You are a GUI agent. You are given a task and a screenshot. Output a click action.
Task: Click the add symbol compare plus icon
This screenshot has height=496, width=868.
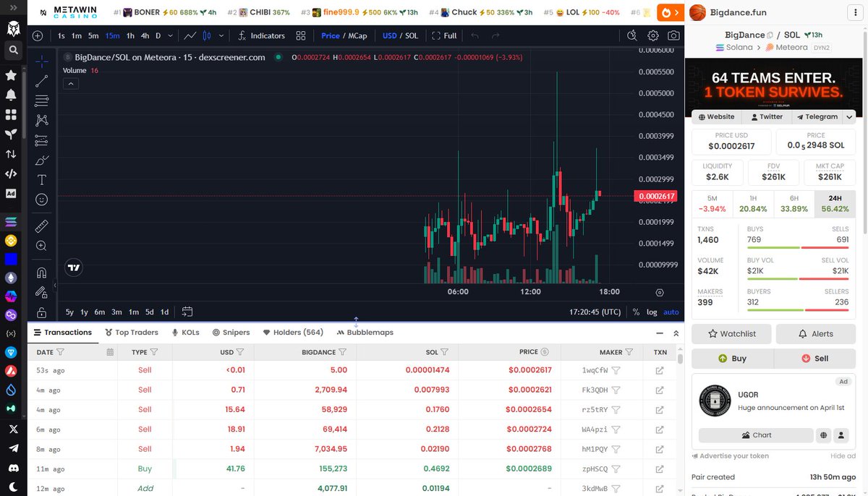coord(38,35)
